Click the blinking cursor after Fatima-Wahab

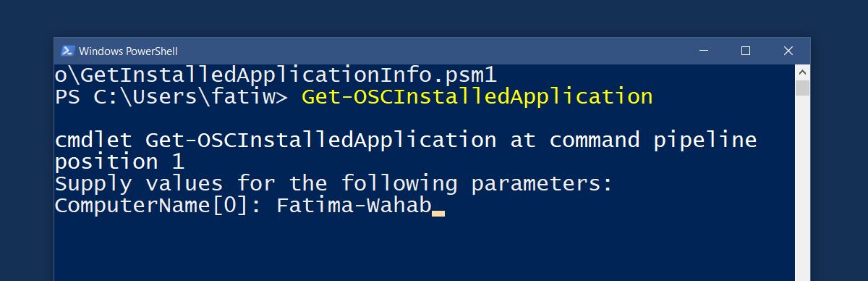click(x=438, y=214)
